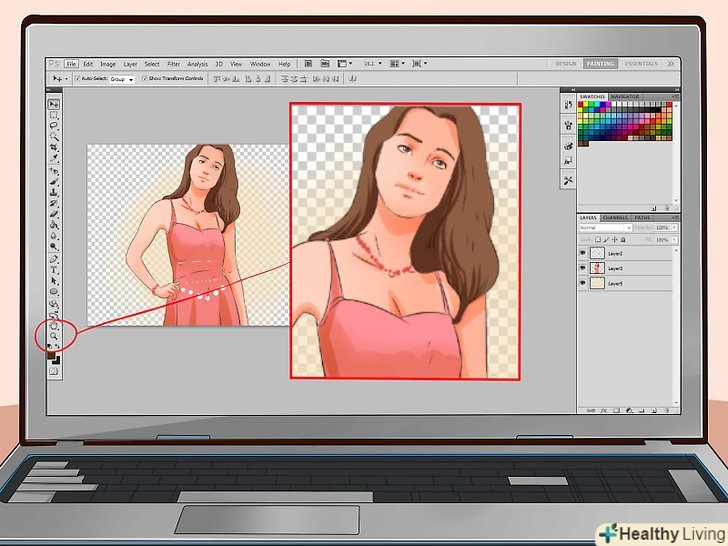Select the Hand tool

[x=54, y=326]
